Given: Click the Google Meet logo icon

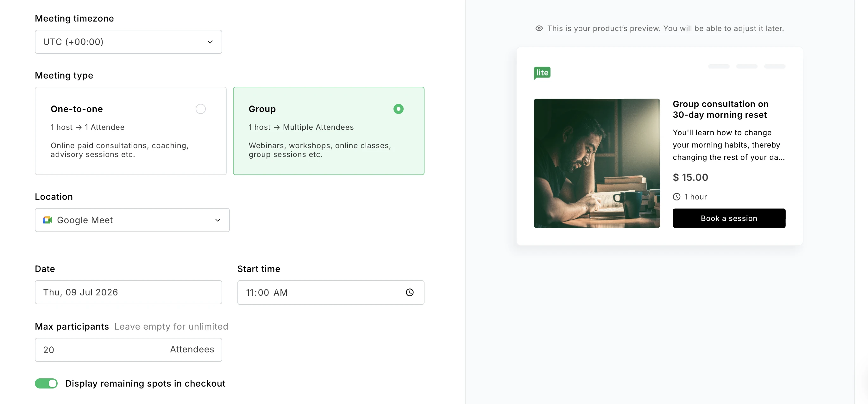Looking at the screenshot, I should 47,220.
